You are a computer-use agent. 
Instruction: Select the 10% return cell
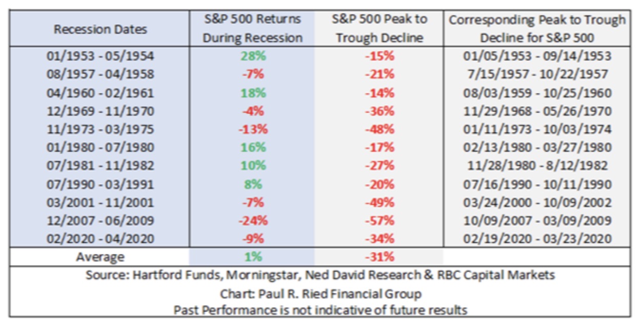coord(252,166)
